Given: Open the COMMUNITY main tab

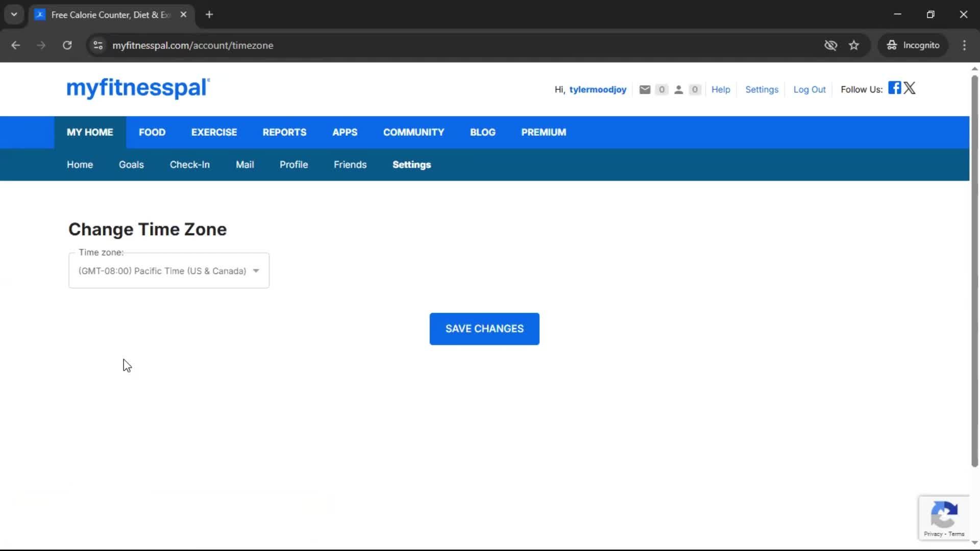Looking at the screenshot, I should click(x=413, y=132).
